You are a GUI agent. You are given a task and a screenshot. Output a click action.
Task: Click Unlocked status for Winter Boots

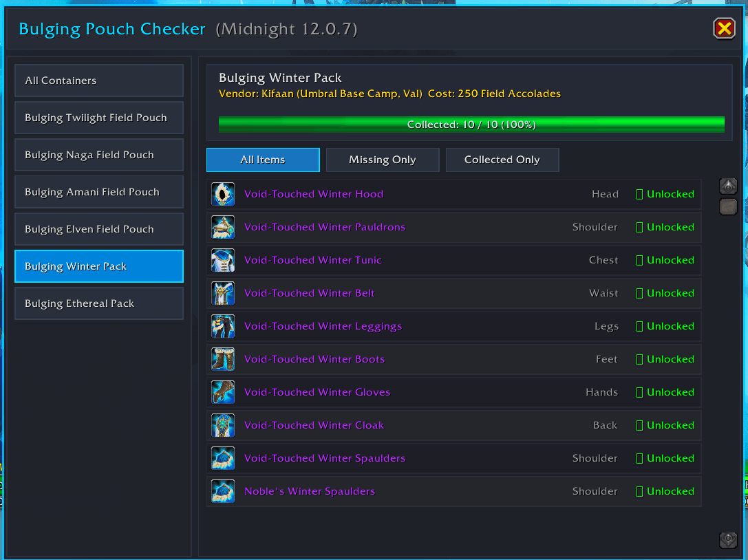pyautogui.click(x=665, y=359)
